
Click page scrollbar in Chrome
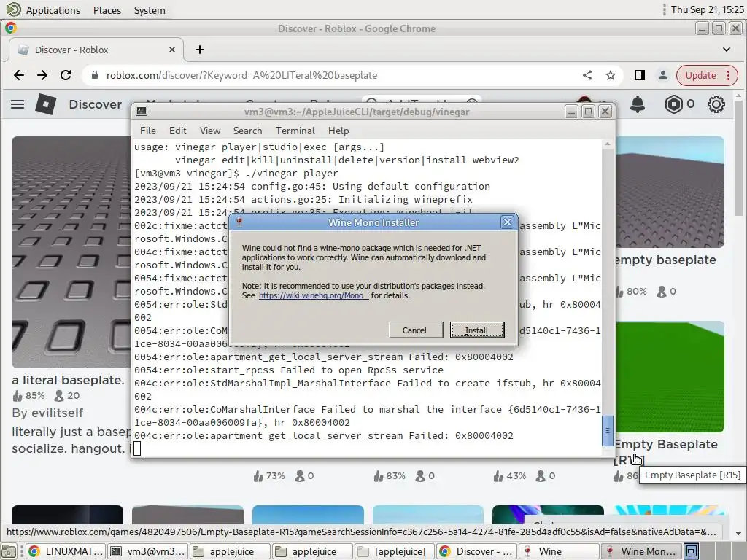click(738, 157)
